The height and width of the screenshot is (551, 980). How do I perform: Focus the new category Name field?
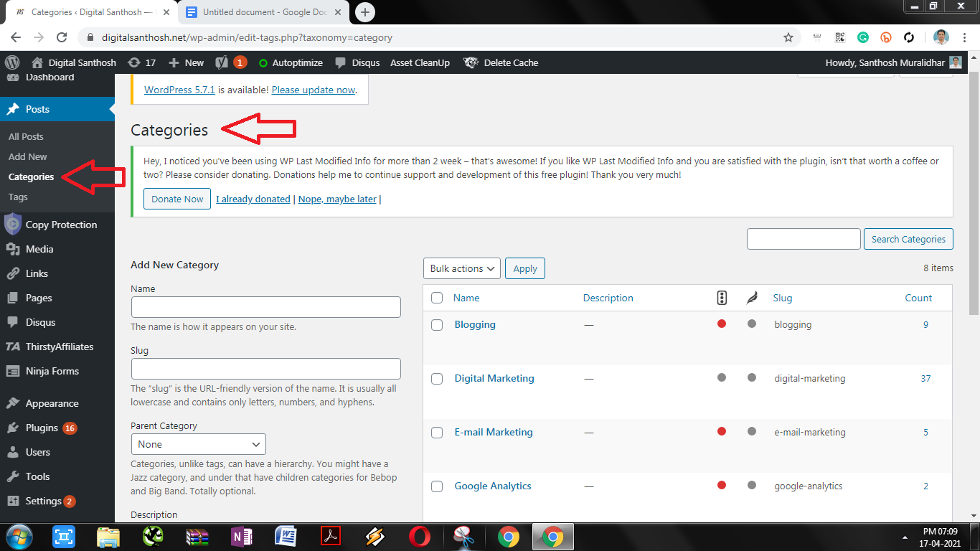(x=266, y=307)
